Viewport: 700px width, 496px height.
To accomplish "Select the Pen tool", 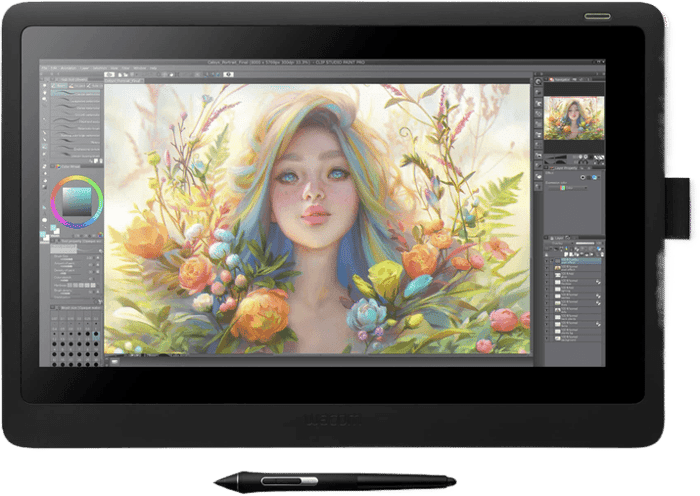I will click(x=44, y=133).
